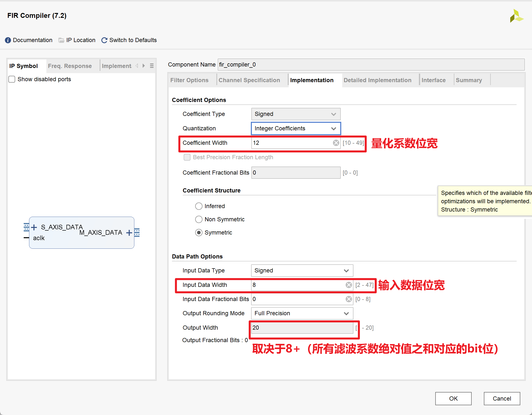532x415 pixels.
Task: Open the left panel tab list menu
Action: [152, 66]
